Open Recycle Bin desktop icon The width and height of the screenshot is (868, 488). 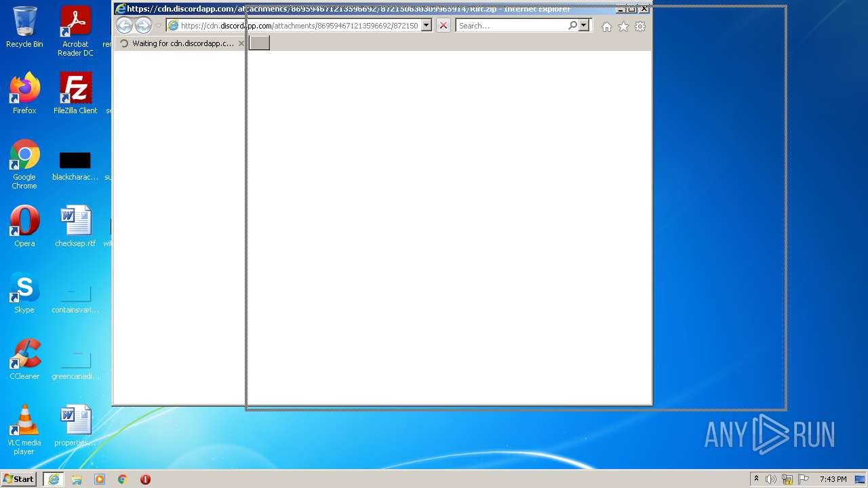(x=24, y=27)
